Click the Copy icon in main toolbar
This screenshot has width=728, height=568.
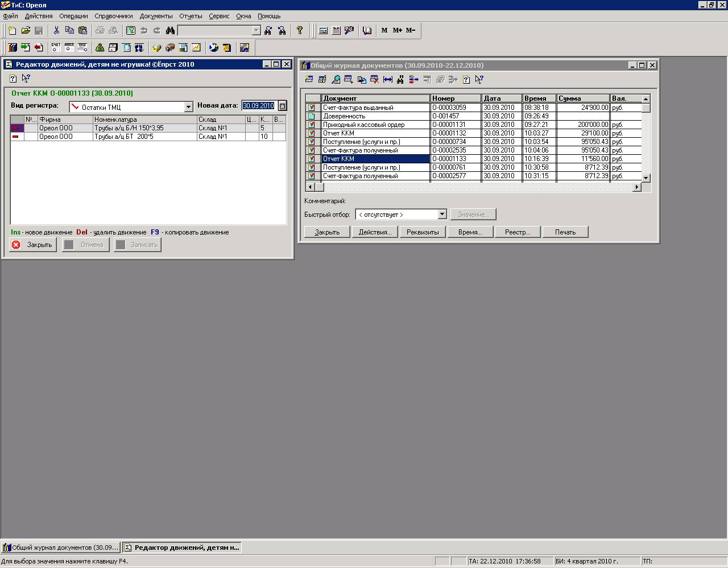(69, 30)
